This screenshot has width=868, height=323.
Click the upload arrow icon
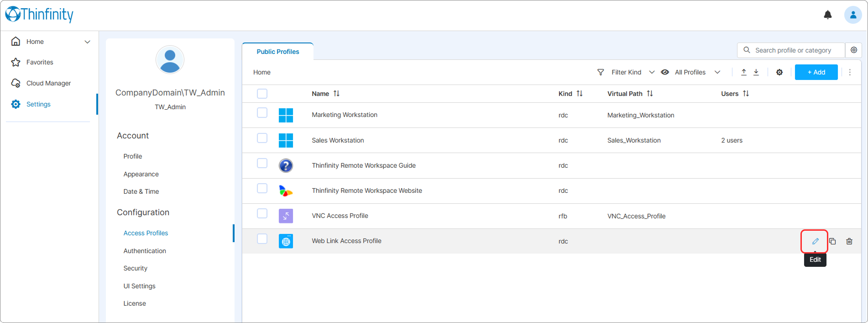743,72
